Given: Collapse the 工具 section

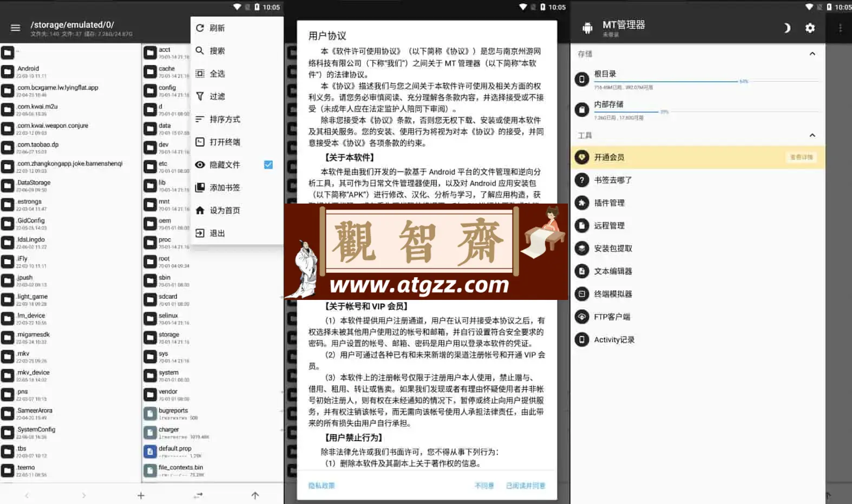Looking at the screenshot, I should (812, 135).
